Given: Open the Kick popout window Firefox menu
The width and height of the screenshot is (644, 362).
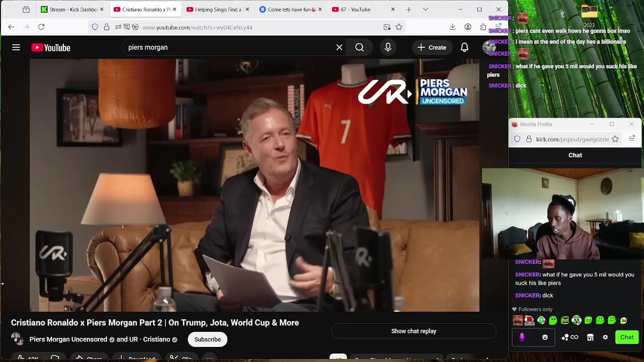Looking at the screenshot, I should coord(631,138).
